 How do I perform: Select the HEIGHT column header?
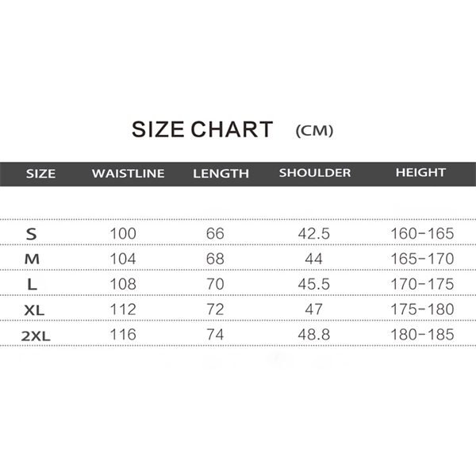[420, 172]
